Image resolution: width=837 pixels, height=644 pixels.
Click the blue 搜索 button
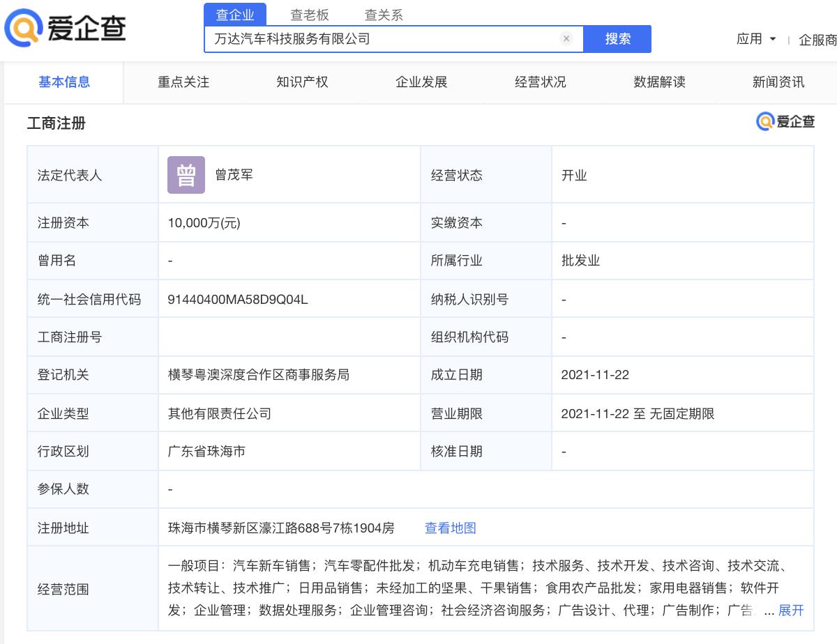[x=617, y=39]
